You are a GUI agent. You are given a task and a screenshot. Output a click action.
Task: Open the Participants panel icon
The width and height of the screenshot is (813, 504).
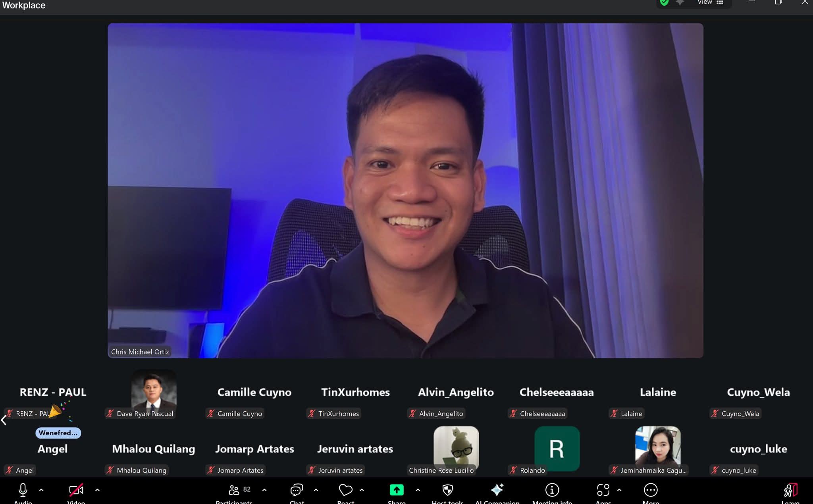[234, 490]
